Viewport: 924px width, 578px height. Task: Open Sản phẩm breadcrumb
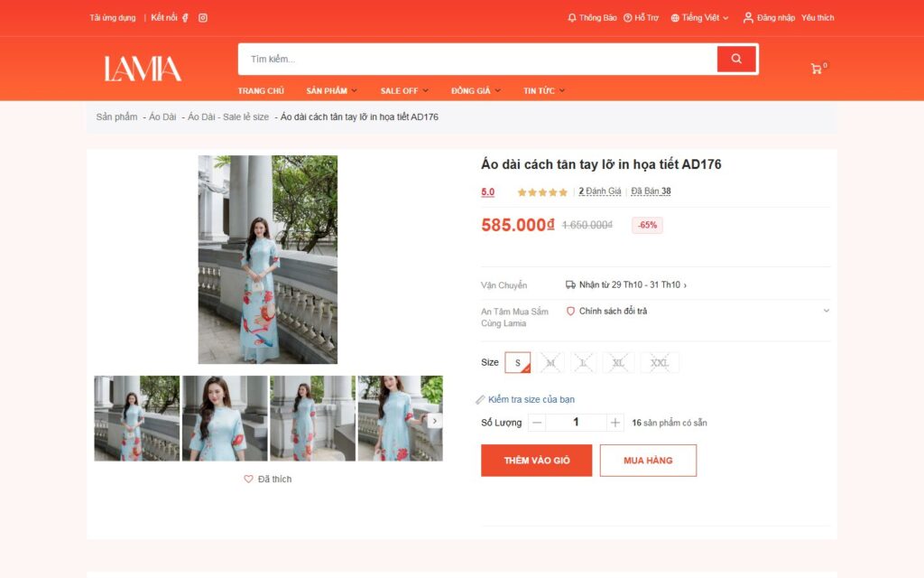(116, 117)
